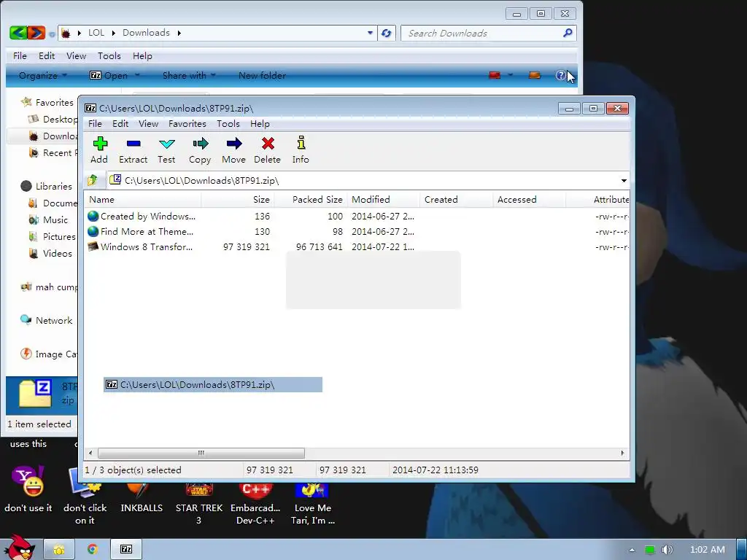
Task: Open 7-Zip Favorites menu
Action: pyautogui.click(x=187, y=124)
